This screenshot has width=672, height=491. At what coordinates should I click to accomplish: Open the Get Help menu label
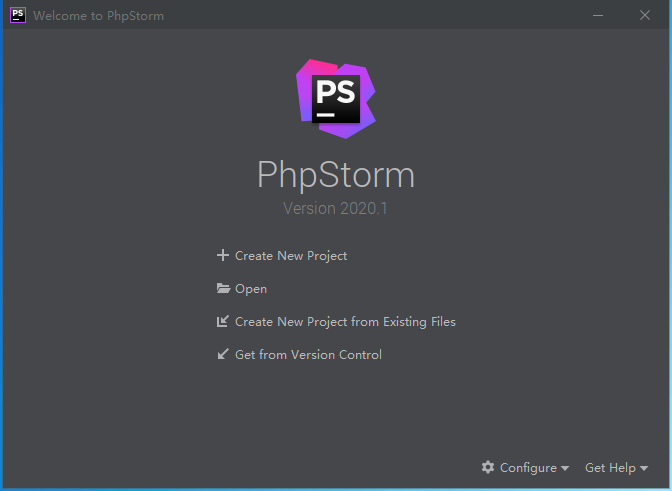pos(610,468)
